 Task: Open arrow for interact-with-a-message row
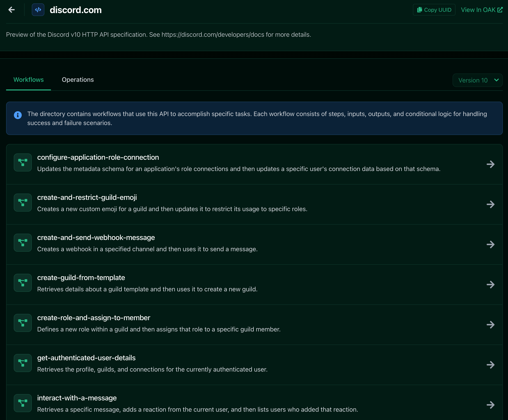(491, 405)
